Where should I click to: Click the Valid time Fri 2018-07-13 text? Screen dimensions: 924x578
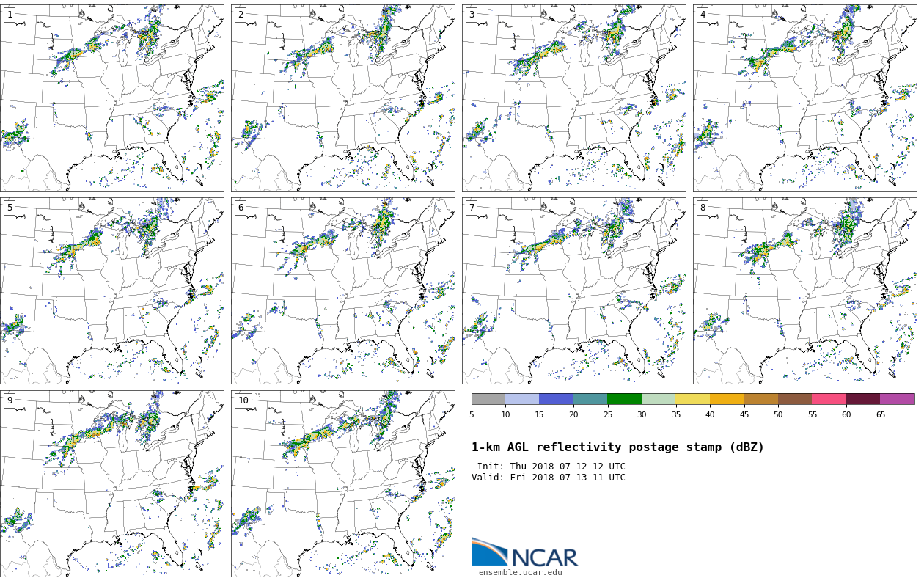[x=548, y=478]
